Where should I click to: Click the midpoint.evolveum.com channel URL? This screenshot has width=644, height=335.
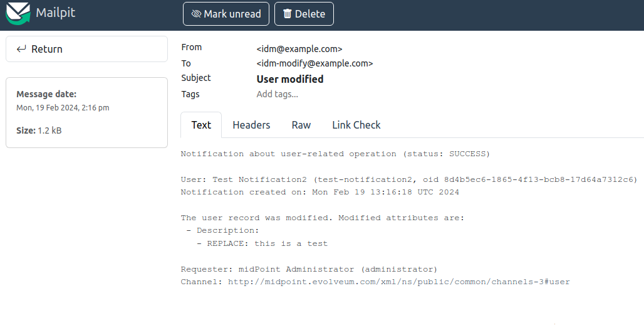(x=398, y=282)
